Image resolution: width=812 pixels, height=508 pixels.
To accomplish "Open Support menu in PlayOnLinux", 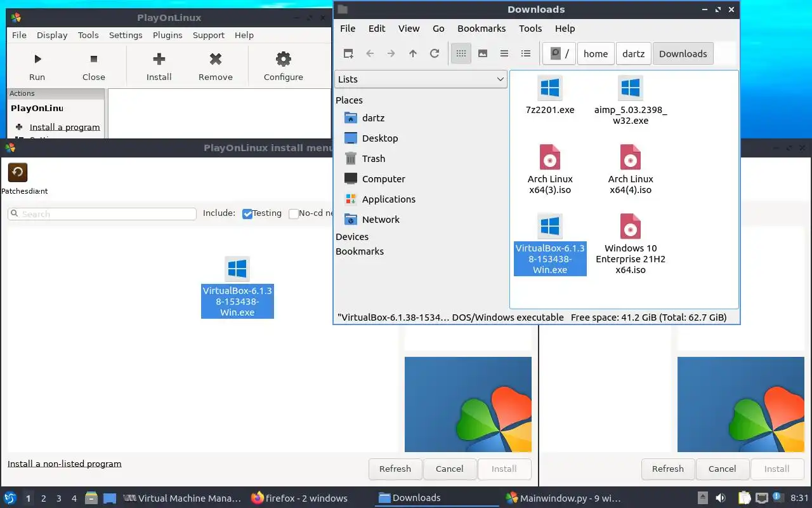I will tap(209, 36).
